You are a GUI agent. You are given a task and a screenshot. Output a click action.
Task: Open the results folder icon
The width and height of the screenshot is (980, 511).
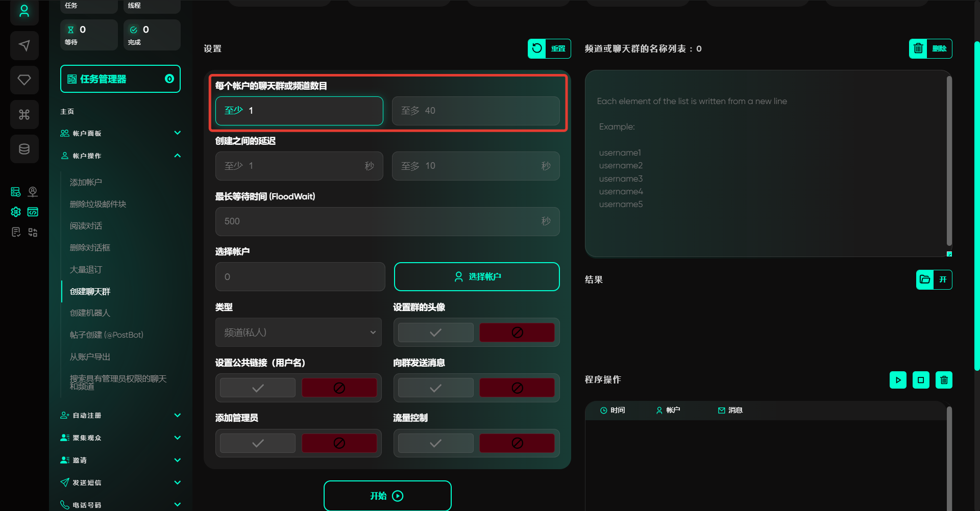(924, 279)
